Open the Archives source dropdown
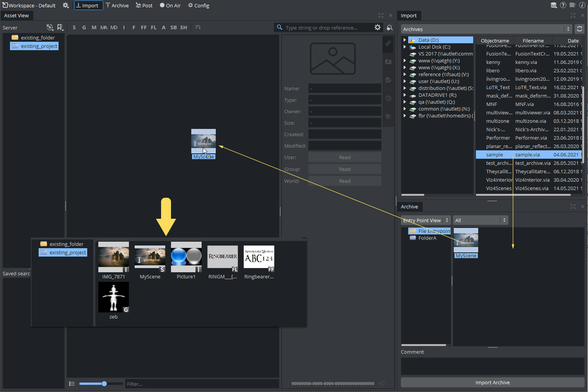Image resolution: width=588 pixels, height=392 pixels. 486,29
